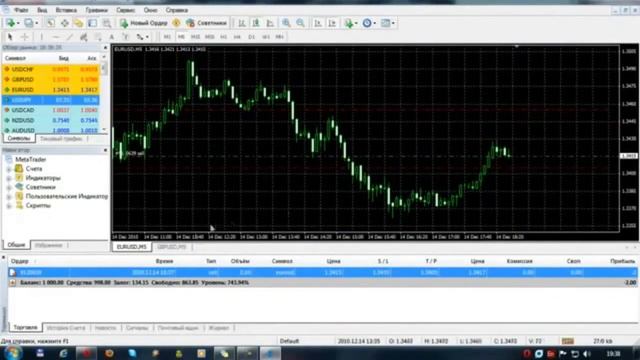This screenshot has width=640, height=360.
Task: Open the Periods clock icon
Action: (367, 23)
